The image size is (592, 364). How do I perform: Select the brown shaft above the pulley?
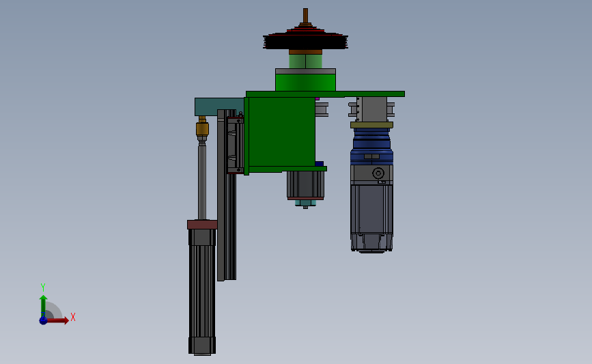point(305,16)
